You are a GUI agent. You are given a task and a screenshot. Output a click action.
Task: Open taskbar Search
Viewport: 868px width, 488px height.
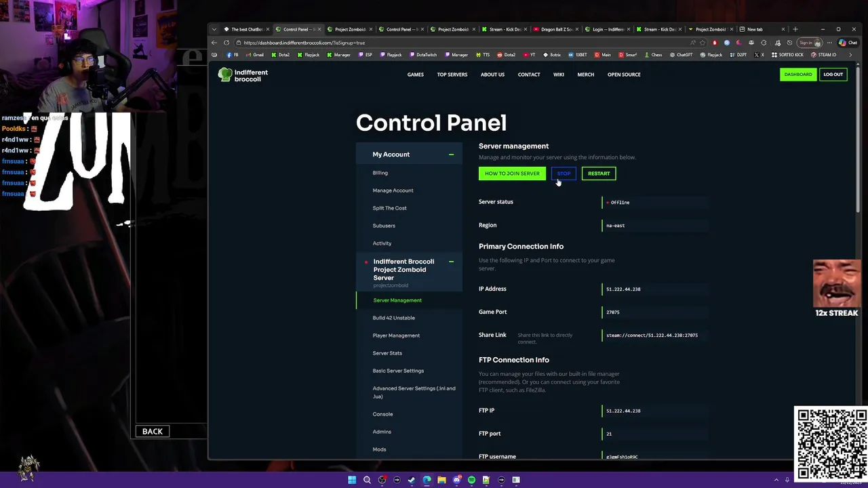click(x=367, y=480)
